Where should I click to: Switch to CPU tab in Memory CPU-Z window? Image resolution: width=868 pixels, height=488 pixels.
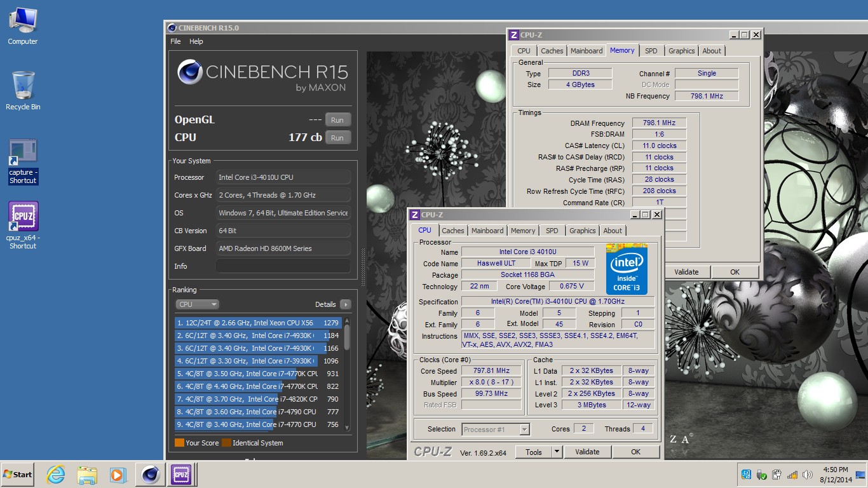(x=524, y=51)
